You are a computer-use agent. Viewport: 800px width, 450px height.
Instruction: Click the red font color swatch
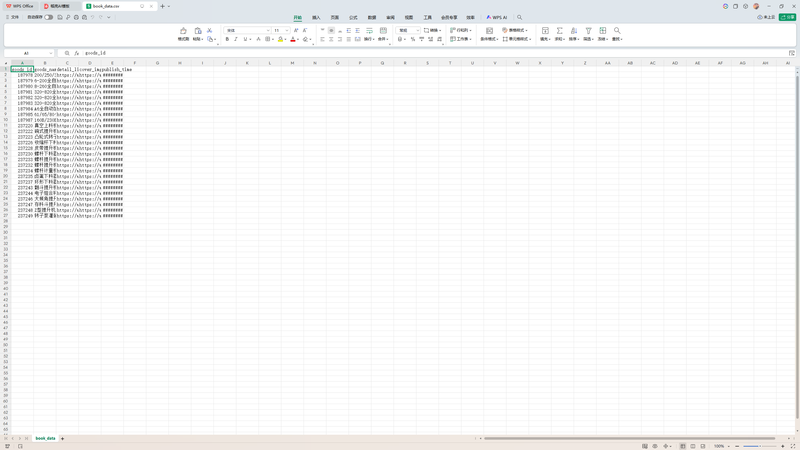coord(293,39)
